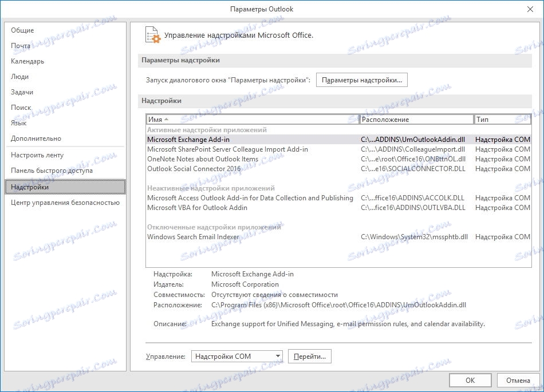Click publisher value Microsoft Corporation
Viewport: 544px width, 392px height.
(x=245, y=284)
